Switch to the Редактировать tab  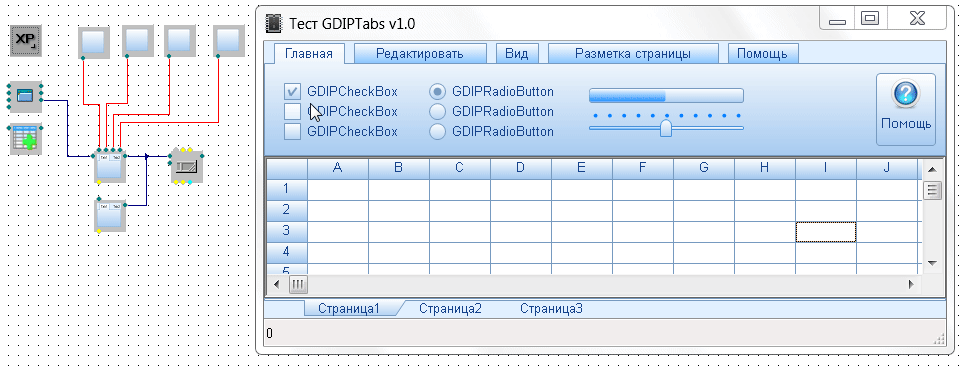point(420,53)
